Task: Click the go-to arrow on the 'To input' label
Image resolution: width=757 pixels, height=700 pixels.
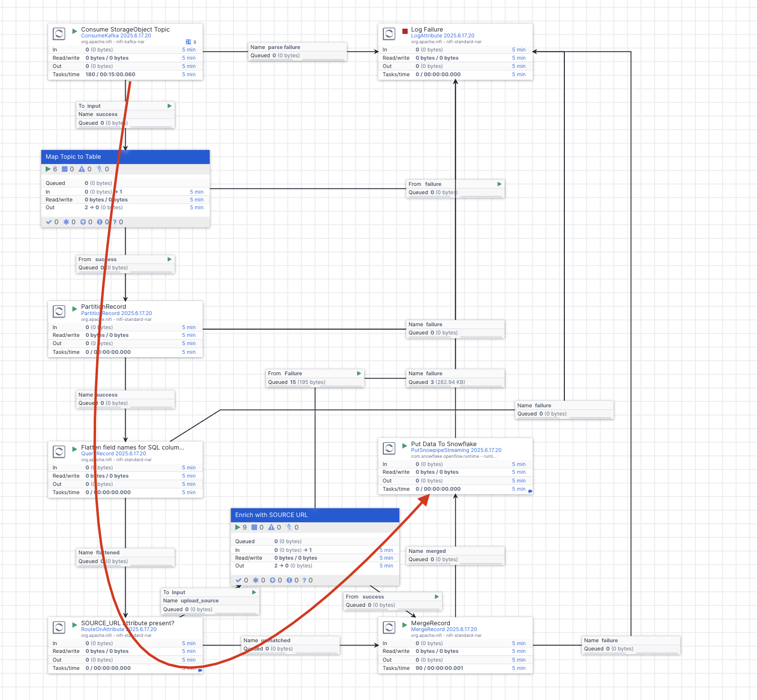Action: (x=169, y=105)
